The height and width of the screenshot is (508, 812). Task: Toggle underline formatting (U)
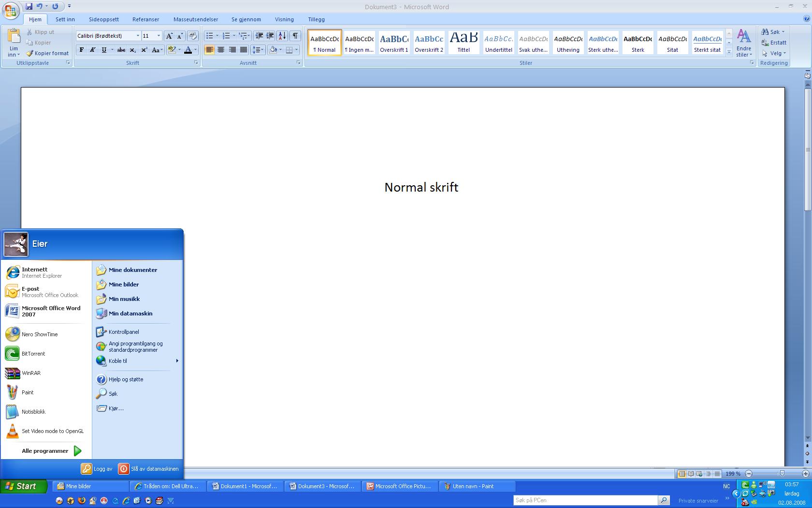click(104, 50)
